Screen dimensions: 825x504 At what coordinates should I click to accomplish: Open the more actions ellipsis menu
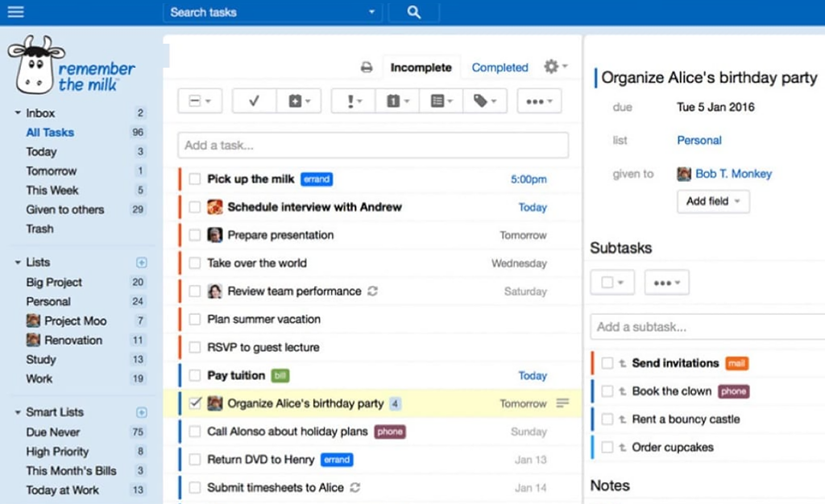pyautogui.click(x=539, y=101)
